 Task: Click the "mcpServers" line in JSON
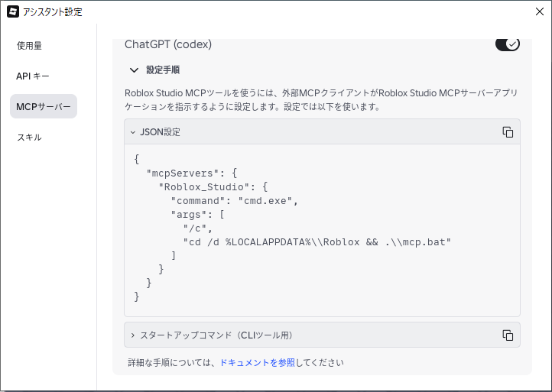192,173
